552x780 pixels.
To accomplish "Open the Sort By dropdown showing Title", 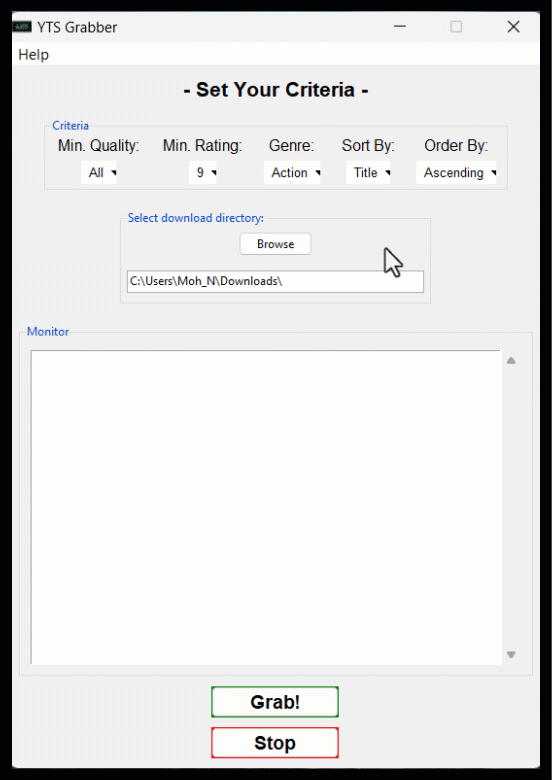I will click(x=368, y=173).
